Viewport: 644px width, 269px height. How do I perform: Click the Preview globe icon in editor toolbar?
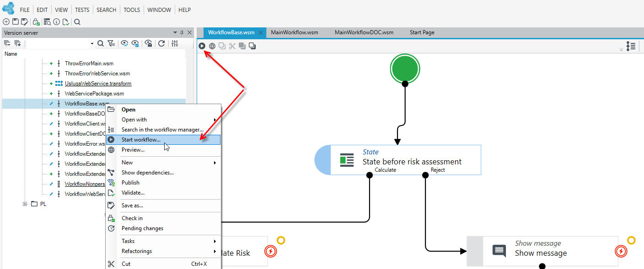[x=212, y=46]
